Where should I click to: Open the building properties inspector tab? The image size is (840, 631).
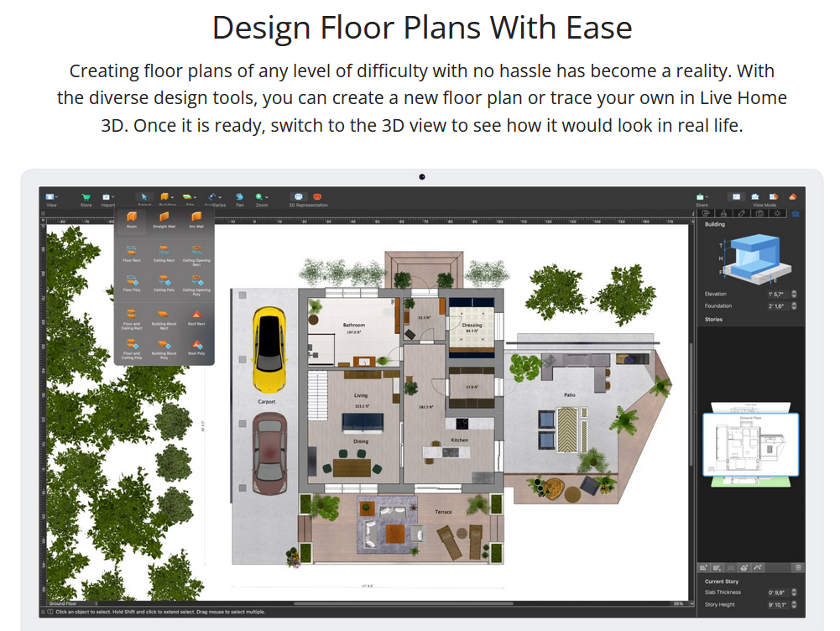pos(796,213)
